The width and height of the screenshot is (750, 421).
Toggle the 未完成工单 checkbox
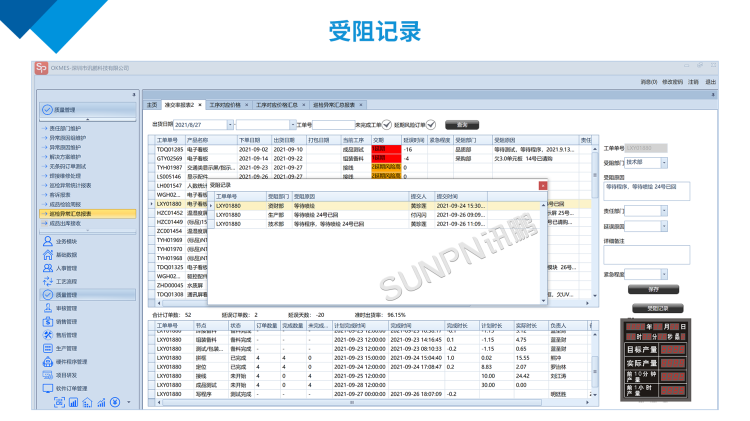coord(387,124)
